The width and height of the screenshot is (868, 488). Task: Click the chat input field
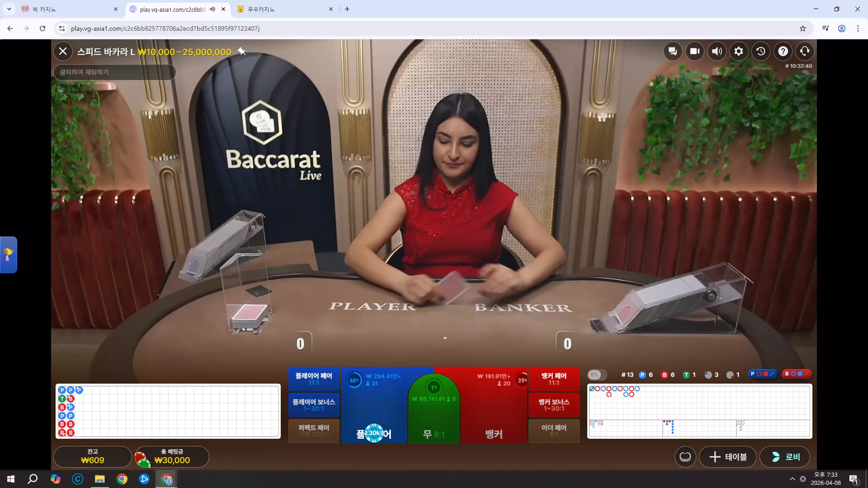pyautogui.click(x=114, y=72)
